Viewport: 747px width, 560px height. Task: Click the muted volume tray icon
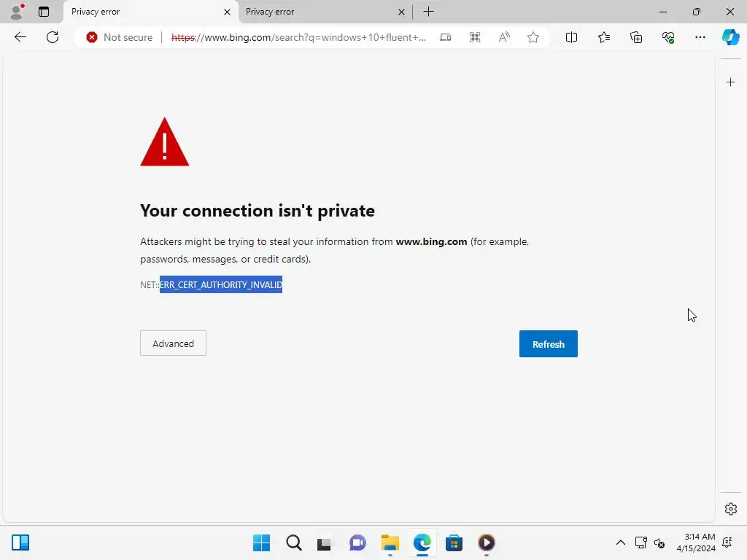tap(659, 542)
